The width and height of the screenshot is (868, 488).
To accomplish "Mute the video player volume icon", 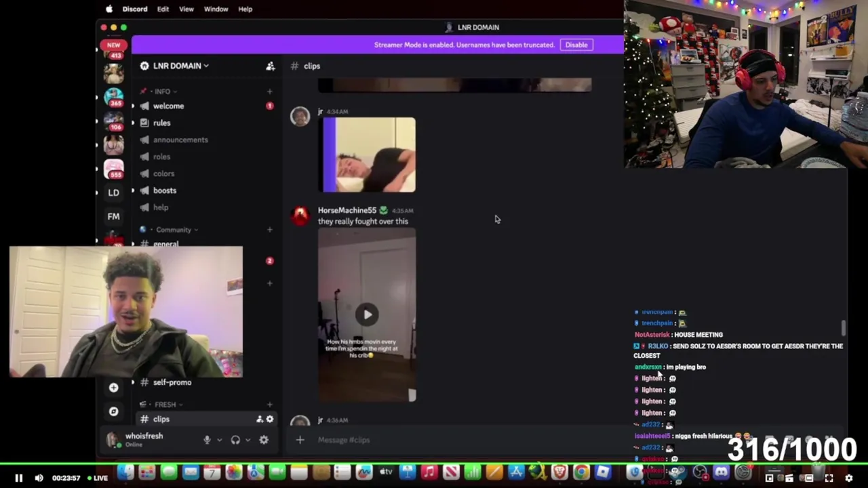I will pyautogui.click(x=39, y=478).
